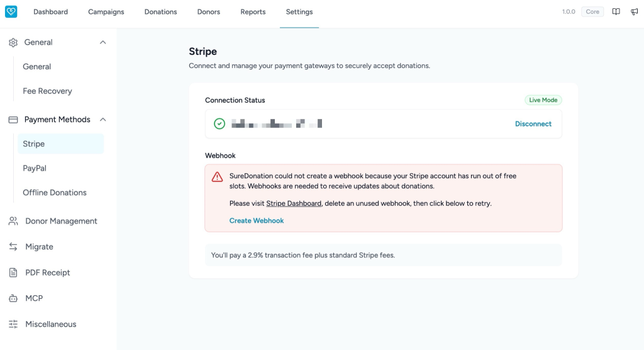Click the green connected checkmark icon
Image resolution: width=644 pixels, height=350 pixels.
pyautogui.click(x=219, y=124)
